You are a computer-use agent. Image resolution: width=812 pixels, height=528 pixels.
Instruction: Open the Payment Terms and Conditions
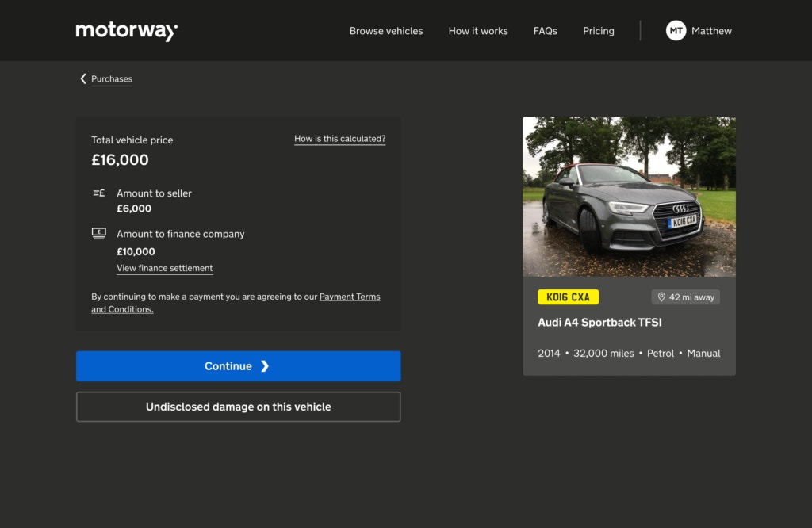point(349,296)
